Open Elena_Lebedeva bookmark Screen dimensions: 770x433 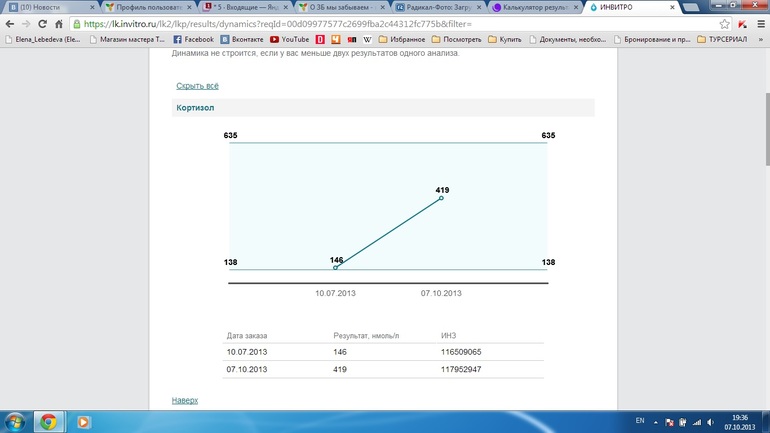pos(43,39)
